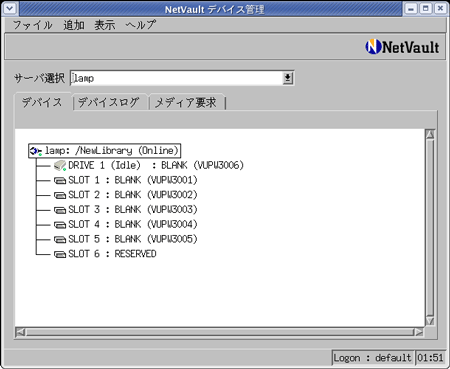This screenshot has width=450, height=369.
Task: Click the SLOT 1 media icon
Action: click(x=60, y=181)
